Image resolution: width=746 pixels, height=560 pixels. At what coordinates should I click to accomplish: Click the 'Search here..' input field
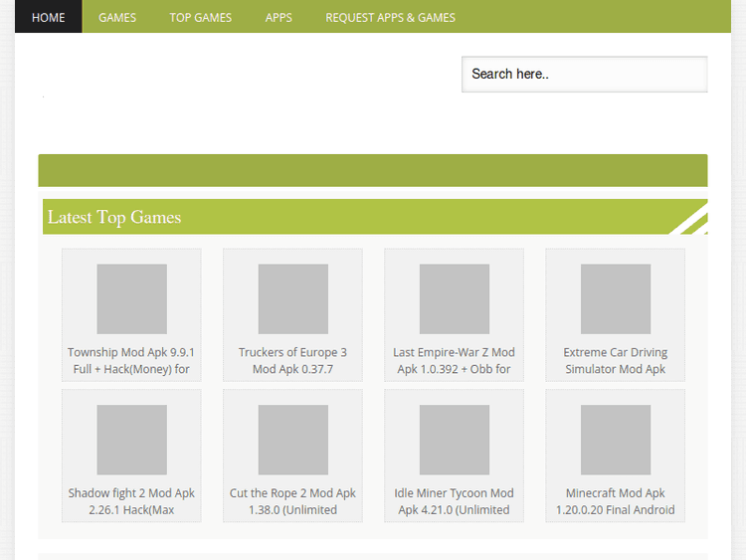(x=584, y=74)
